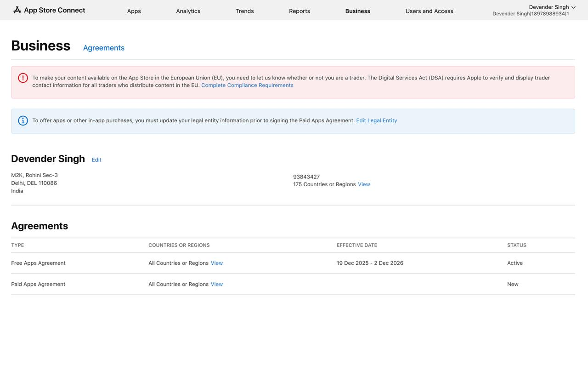Image resolution: width=588 pixels, height=388 pixels.
Task: View countries for the Paid Apps Agreement
Action: 216,284
